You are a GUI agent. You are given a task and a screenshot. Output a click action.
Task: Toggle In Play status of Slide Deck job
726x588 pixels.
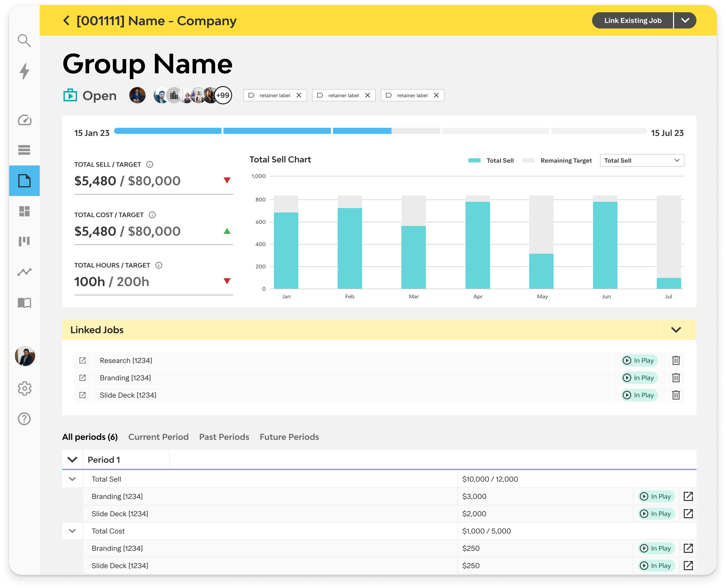(x=639, y=395)
